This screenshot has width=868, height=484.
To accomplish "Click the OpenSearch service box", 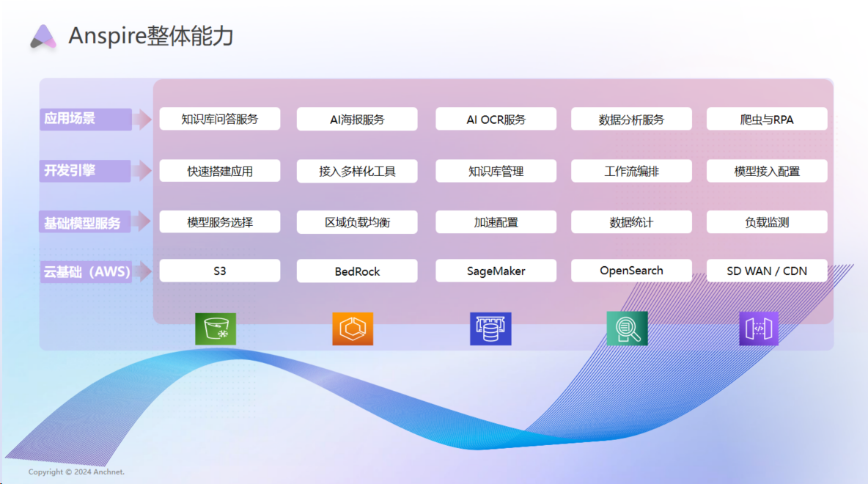I will 631,271.
